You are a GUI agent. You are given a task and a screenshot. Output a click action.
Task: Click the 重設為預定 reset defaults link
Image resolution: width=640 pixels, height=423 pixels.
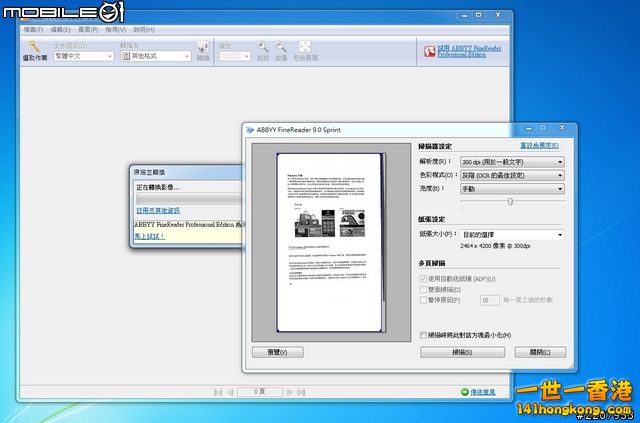540,145
